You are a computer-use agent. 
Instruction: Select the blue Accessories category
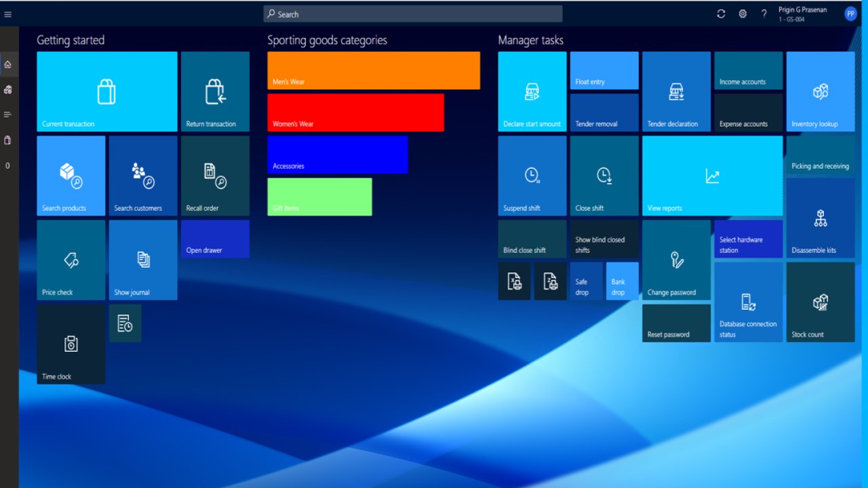[338, 155]
